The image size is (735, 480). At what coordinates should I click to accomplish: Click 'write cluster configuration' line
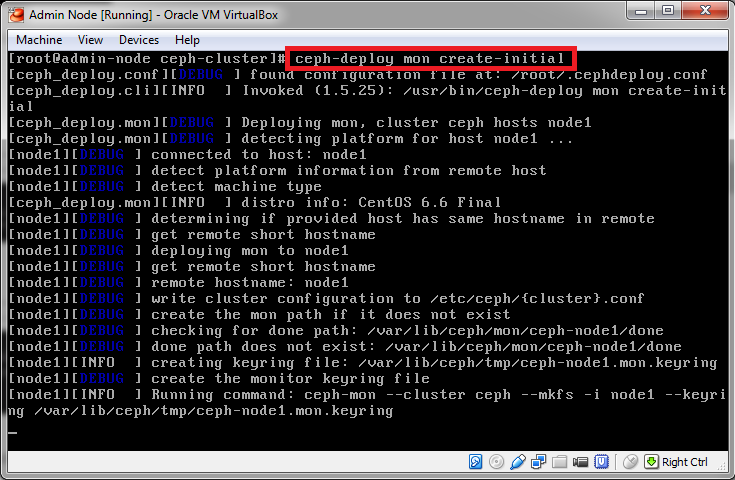(x=398, y=299)
